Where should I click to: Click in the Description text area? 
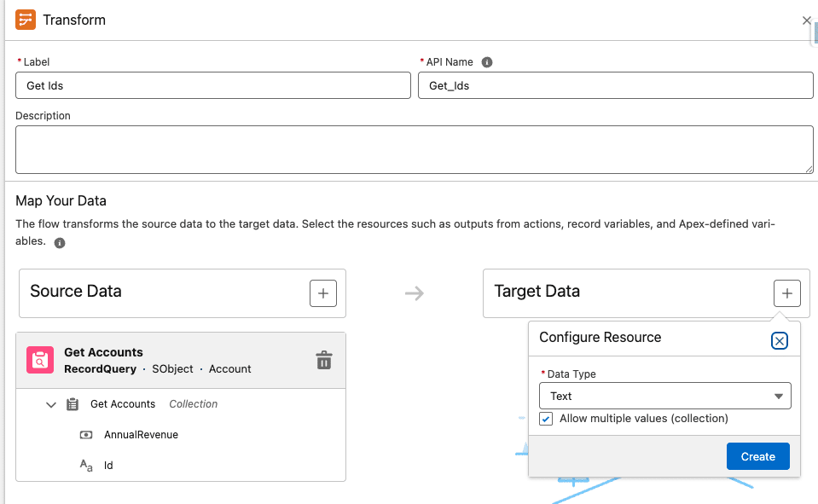[414, 150]
